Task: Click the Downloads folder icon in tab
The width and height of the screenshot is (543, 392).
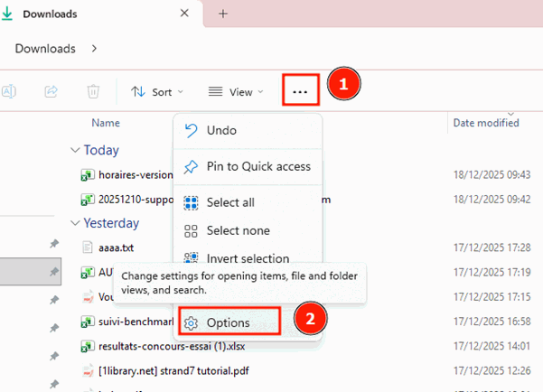Action: tap(9, 14)
